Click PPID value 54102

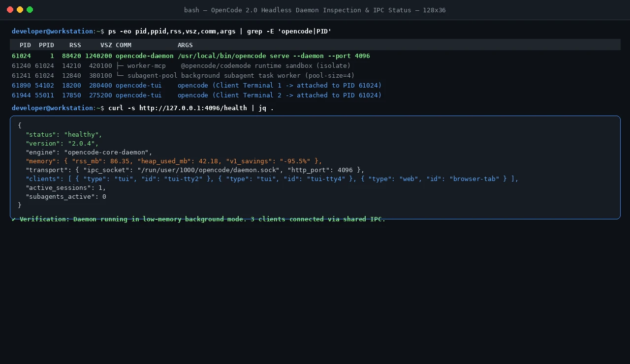pos(44,86)
